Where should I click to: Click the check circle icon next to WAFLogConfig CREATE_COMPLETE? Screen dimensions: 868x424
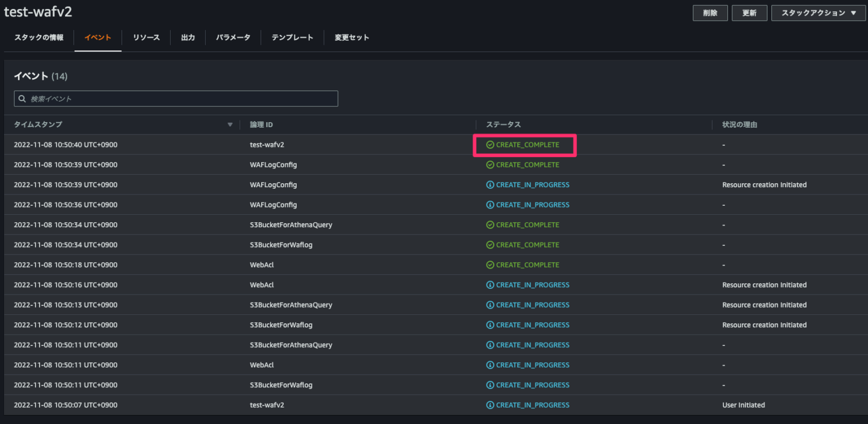[489, 165]
